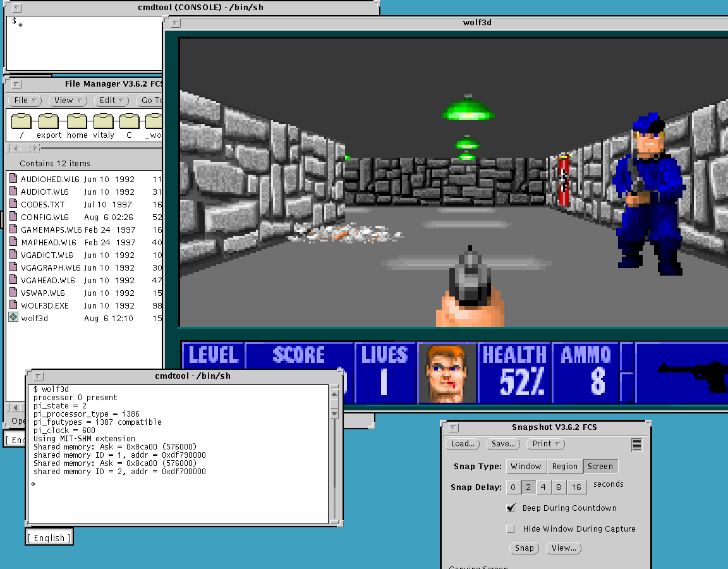Set Snap Delay to 8 seconds

[x=559, y=487]
